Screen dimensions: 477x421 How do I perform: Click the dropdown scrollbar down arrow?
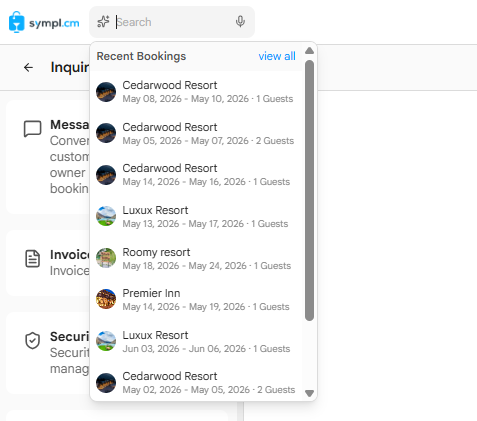(309, 394)
